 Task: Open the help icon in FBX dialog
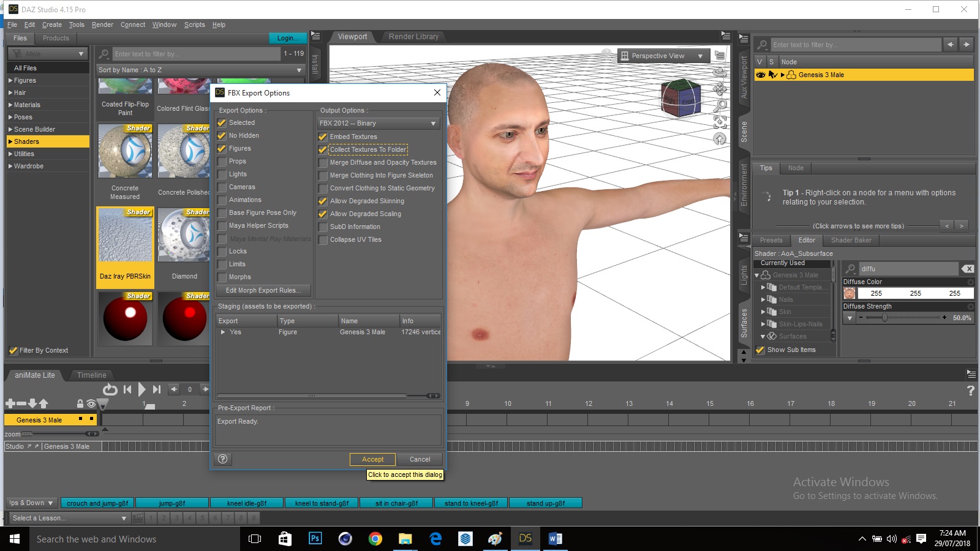tap(223, 459)
